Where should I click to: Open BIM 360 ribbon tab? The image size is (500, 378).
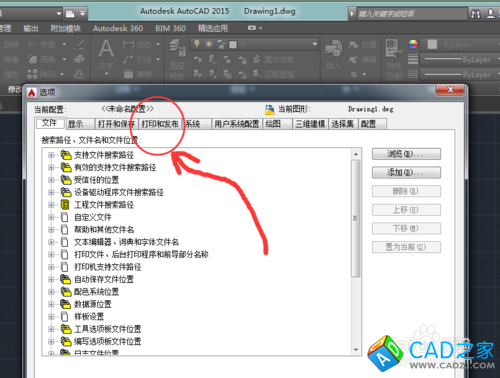[171, 29]
